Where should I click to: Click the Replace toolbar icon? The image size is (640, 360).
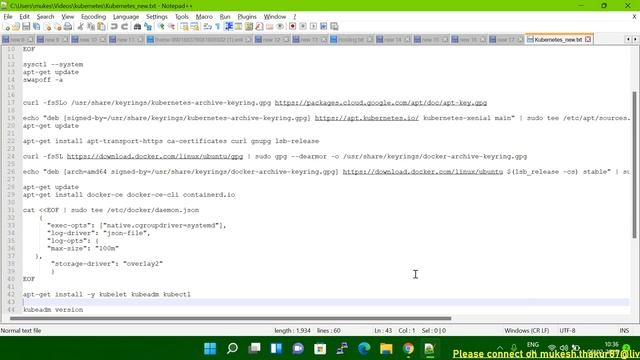(148, 27)
